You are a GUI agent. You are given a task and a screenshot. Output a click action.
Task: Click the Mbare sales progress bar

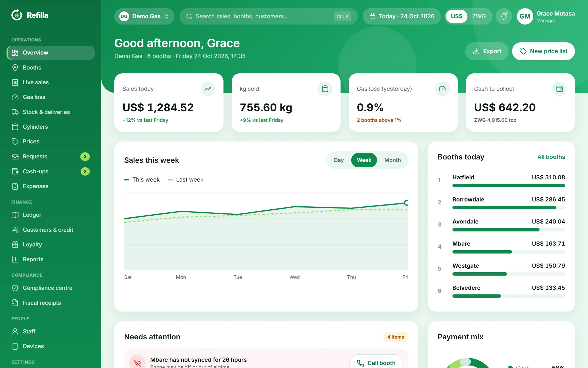tap(509, 252)
